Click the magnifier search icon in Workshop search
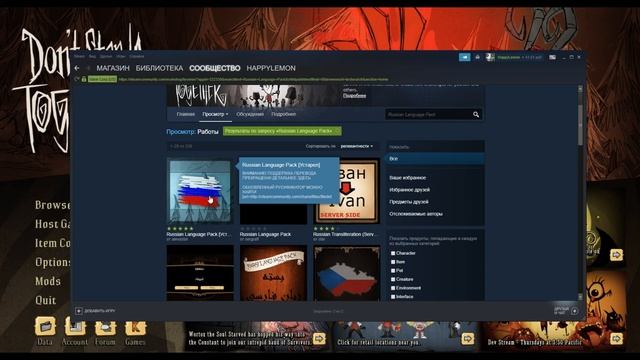 coord(476,115)
